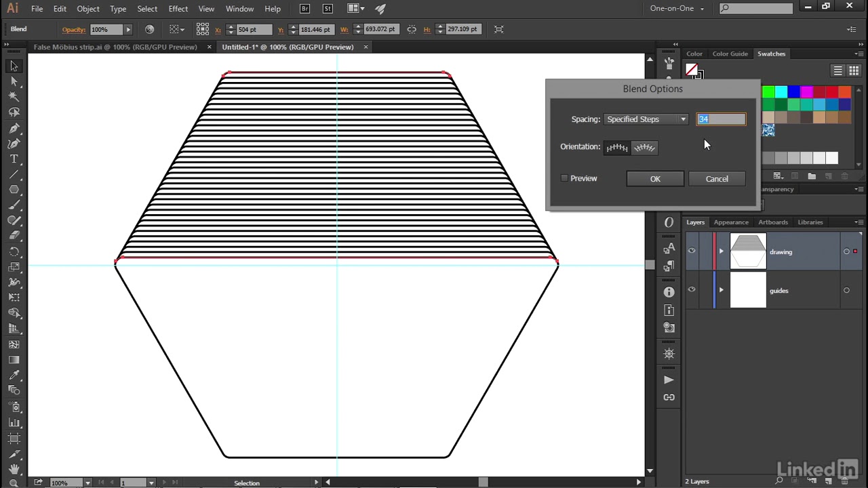Expand the guides layer
868x488 pixels.
[x=721, y=290]
